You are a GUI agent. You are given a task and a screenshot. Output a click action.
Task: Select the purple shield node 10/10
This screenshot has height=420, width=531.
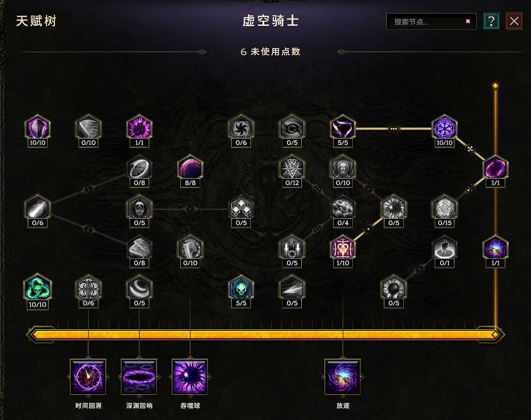(37, 127)
